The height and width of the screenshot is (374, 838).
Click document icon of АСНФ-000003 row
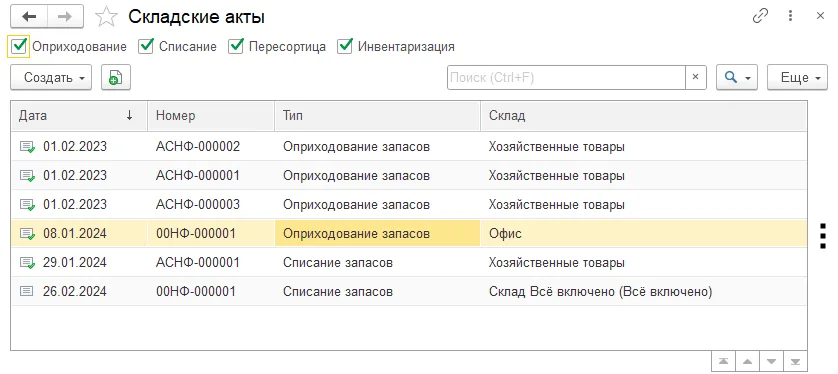(x=28, y=205)
